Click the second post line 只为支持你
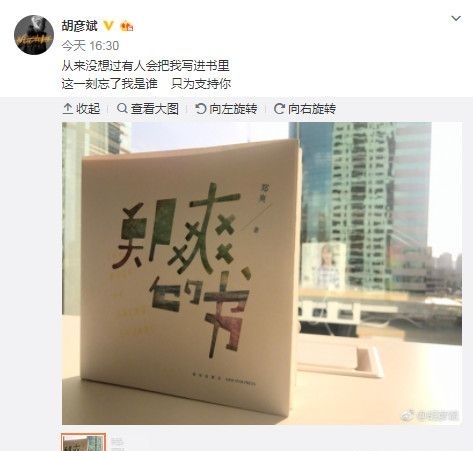Screen dimensions: 473x451 [201, 84]
